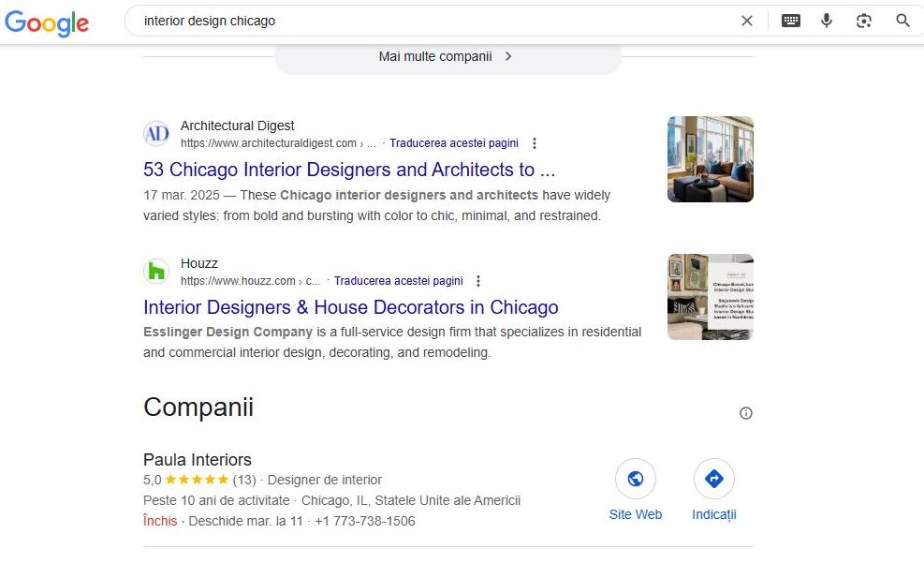The height and width of the screenshot is (563, 924).
Task: Click the Houzz green favicon
Action: 155,271
